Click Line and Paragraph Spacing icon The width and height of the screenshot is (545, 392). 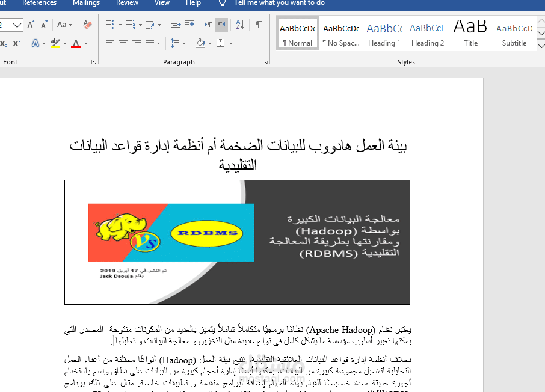(x=175, y=43)
